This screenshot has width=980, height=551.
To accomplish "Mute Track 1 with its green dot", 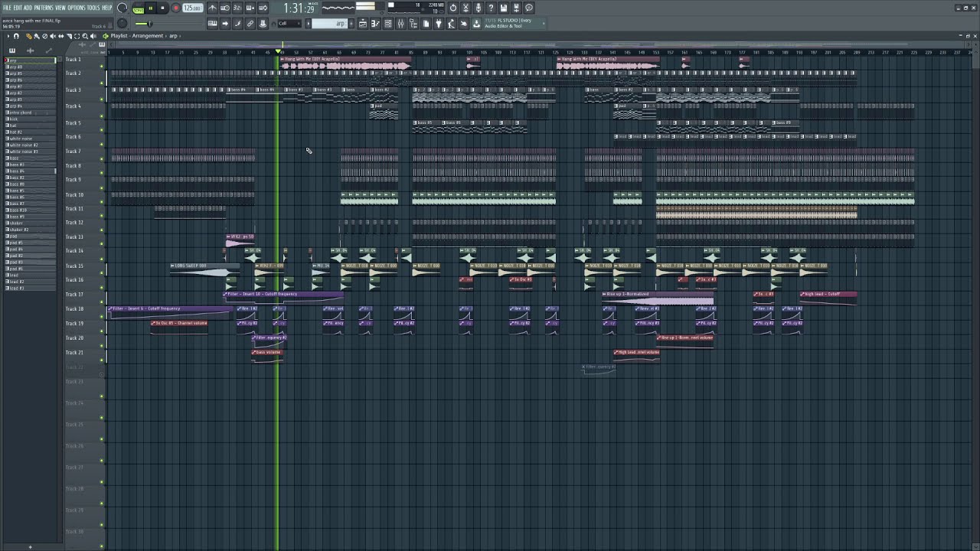I will (x=102, y=67).
